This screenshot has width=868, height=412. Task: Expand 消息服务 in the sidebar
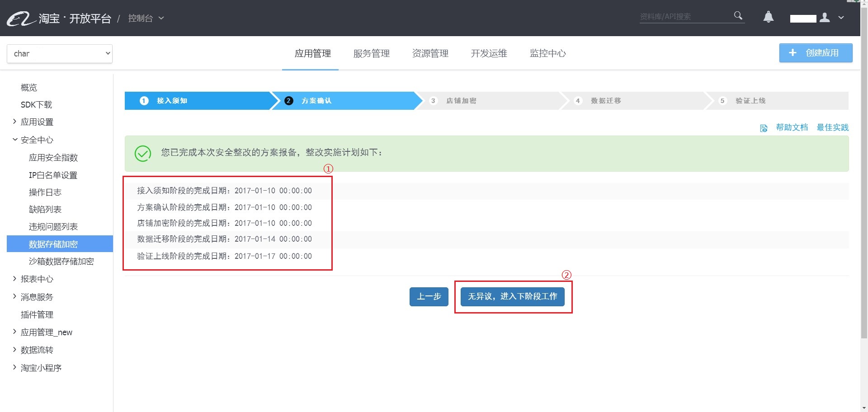click(x=14, y=296)
